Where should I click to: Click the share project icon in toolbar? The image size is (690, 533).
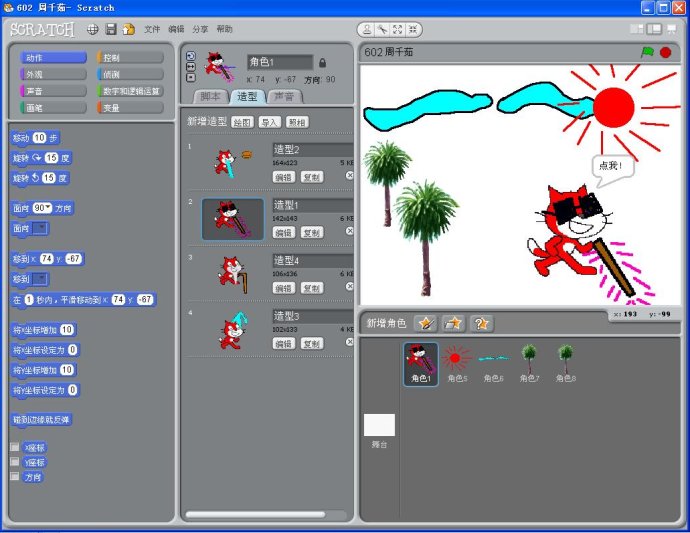128,29
